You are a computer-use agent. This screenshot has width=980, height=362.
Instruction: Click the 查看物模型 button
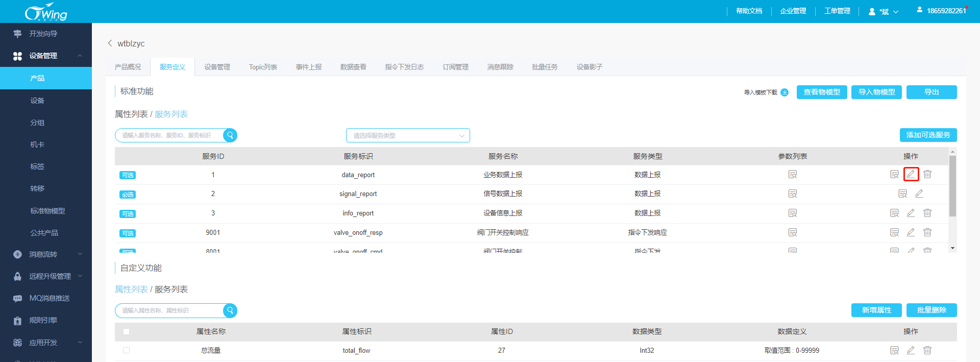[x=822, y=92]
